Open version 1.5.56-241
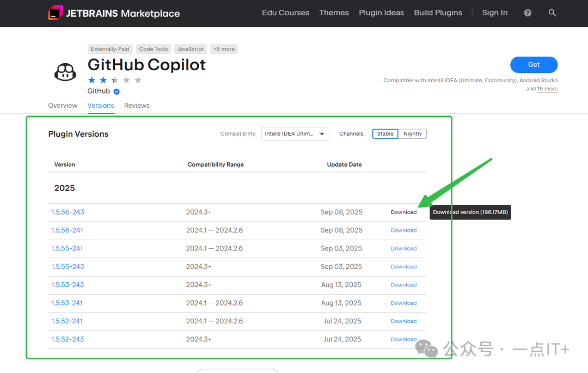 coord(67,230)
